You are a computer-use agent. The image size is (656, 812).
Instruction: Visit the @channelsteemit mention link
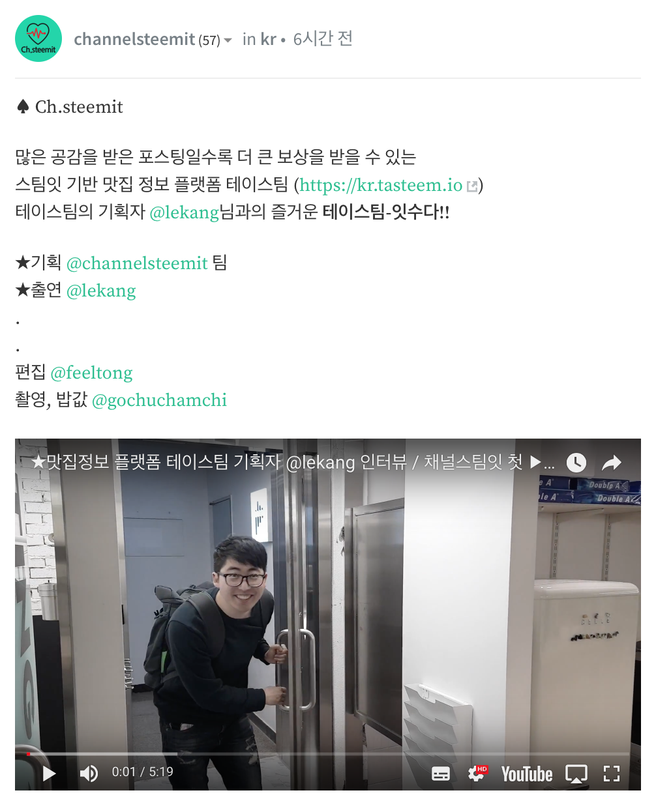137,263
